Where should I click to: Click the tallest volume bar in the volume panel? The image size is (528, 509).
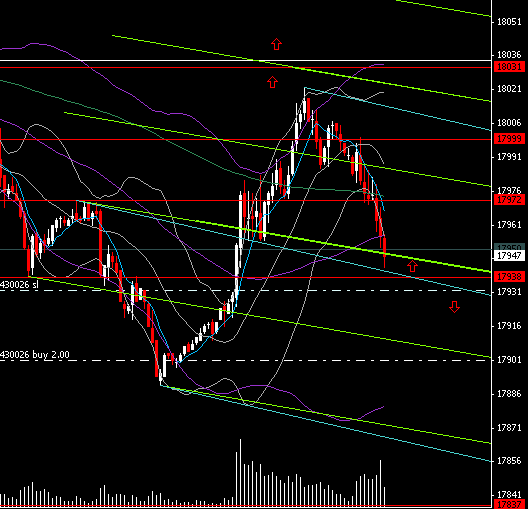pyautogui.click(x=240, y=472)
